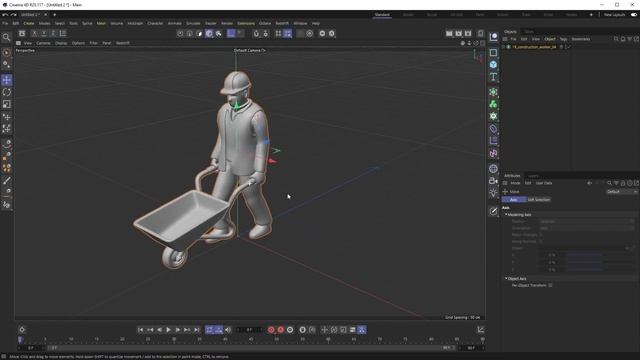Switch to the Standard layout tab
640x360 pixels.
coord(382,15)
